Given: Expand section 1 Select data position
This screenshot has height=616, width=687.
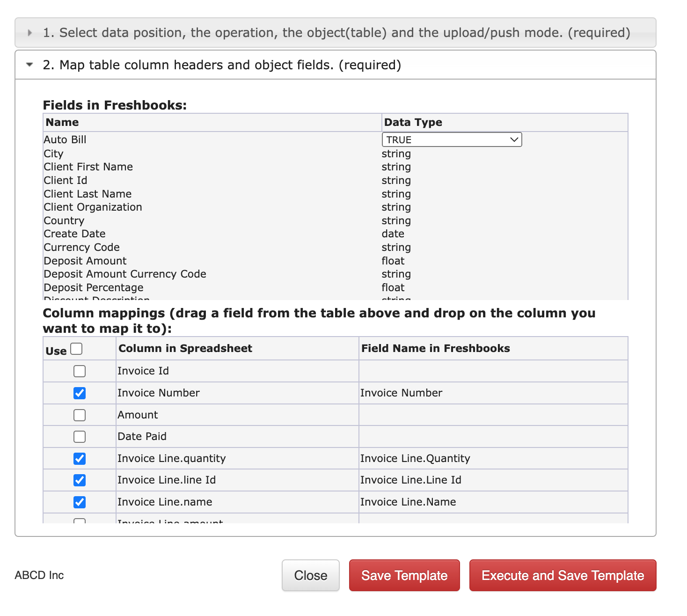Looking at the screenshot, I should click(x=335, y=33).
